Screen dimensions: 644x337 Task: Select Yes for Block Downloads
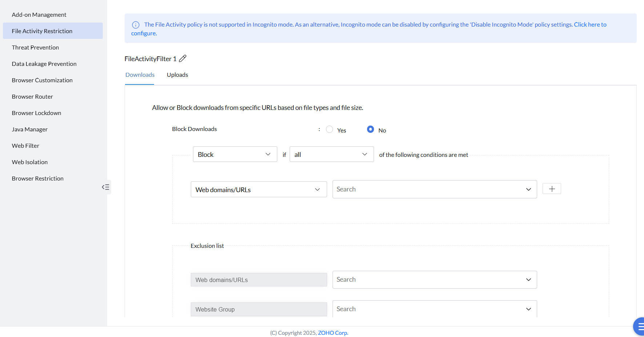pyautogui.click(x=330, y=130)
